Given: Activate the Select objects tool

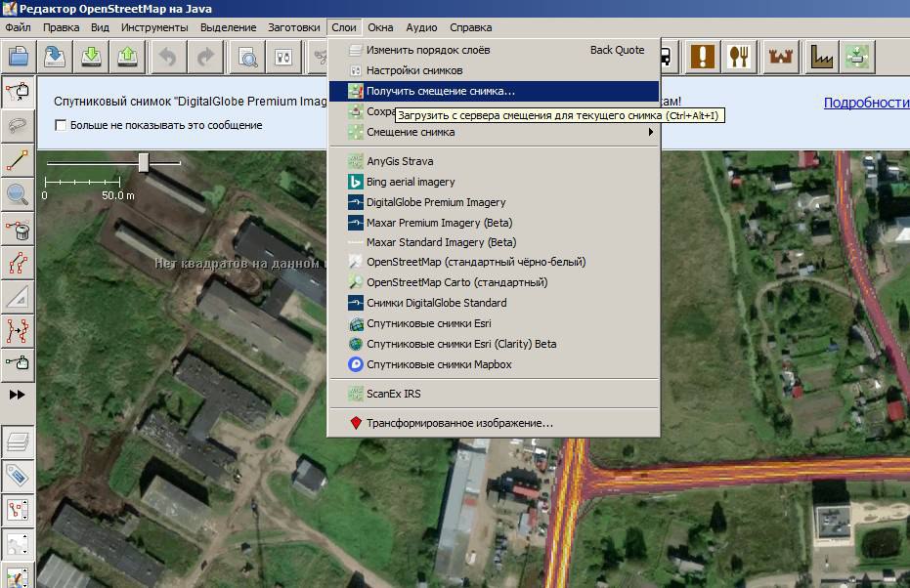Looking at the screenshot, I should point(18,92).
